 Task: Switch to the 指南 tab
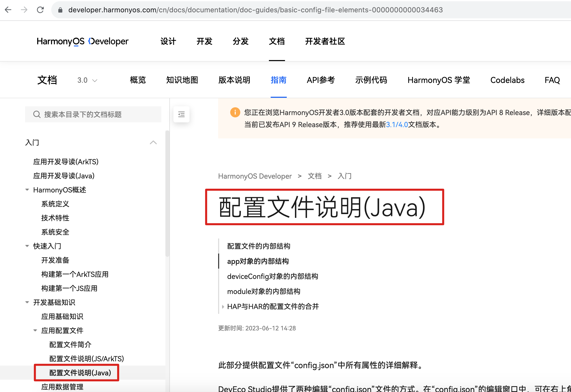click(278, 80)
